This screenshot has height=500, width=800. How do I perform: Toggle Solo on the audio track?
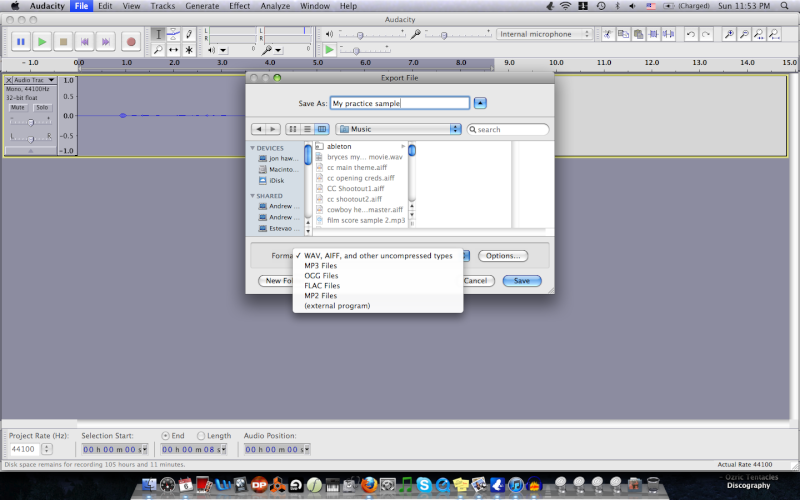click(42, 108)
